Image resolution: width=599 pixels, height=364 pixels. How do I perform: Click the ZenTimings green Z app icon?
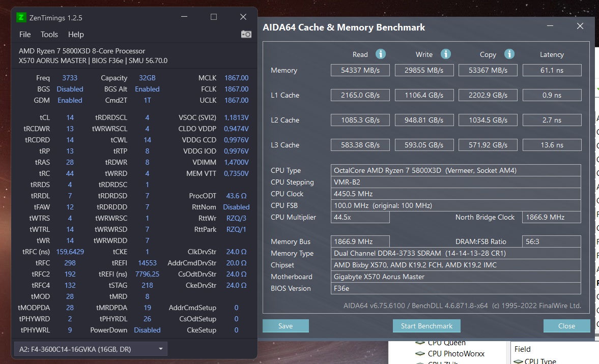pyautogui.click(x=21, y=18)
